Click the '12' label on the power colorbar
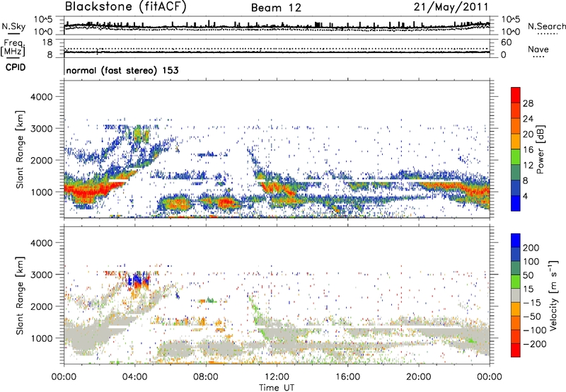The width and height of the screenshot is (566, 392). tap(528, 166)
